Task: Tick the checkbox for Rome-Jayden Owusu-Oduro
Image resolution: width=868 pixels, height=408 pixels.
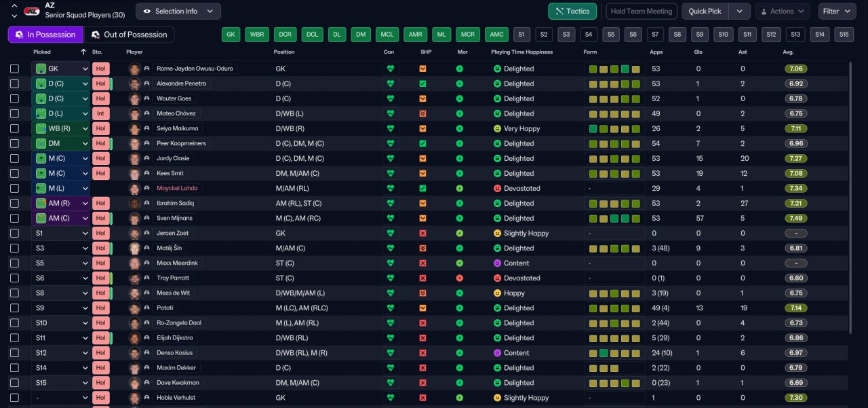Action: point(14,69)
